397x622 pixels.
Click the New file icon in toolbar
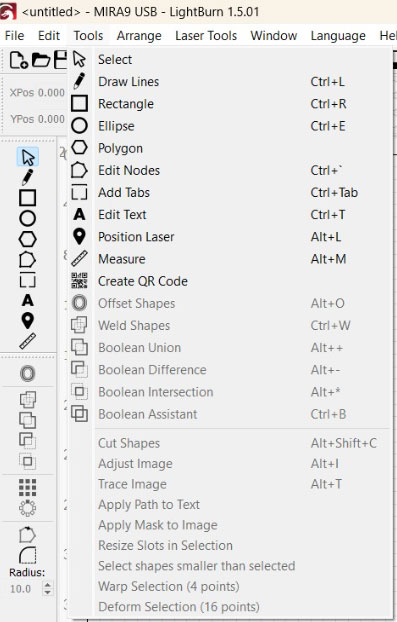click(18, 60)
